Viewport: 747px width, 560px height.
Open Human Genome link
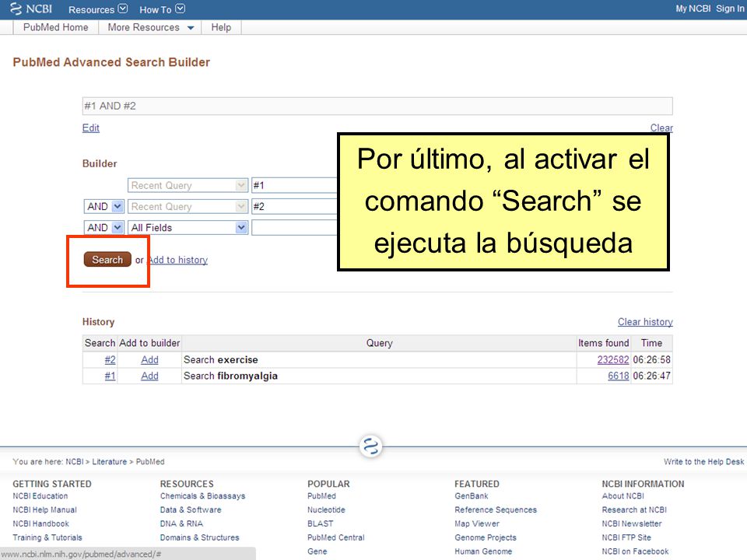click(483, 551)
